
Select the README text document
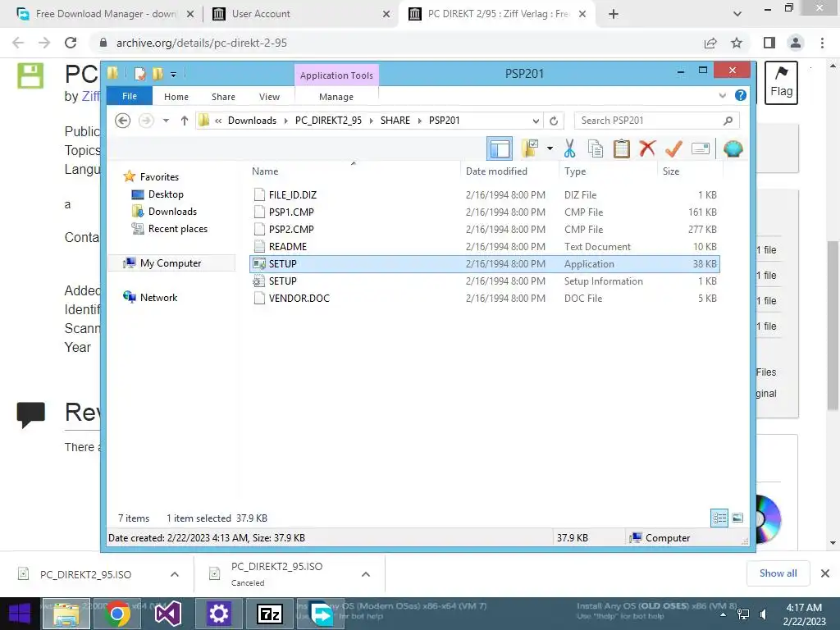(x=485, y=246)
